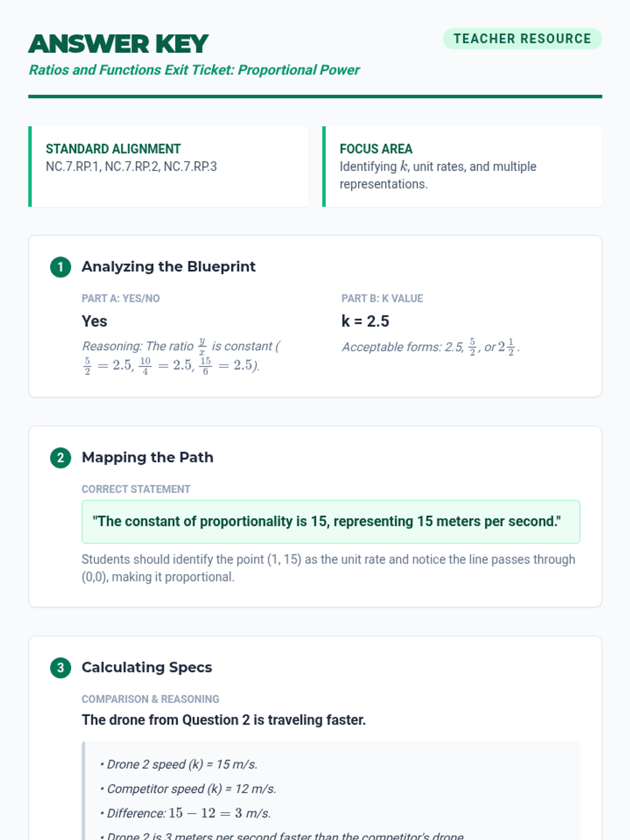Click the CORRECT STATEMENT label
The height and width of the screenshot is (840, 630).
(x=136, y=489)
